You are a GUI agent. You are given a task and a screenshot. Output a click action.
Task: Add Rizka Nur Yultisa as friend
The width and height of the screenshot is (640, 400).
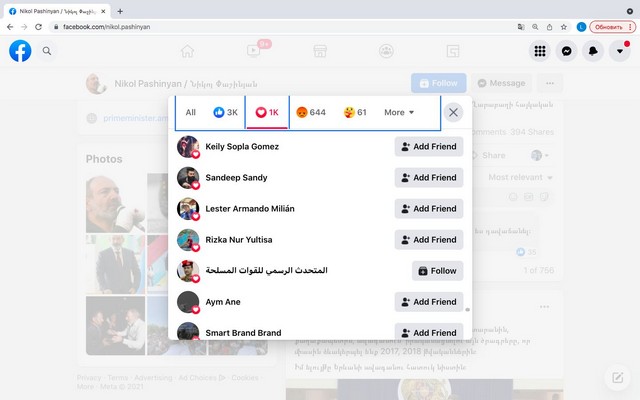tap(429, 240)
